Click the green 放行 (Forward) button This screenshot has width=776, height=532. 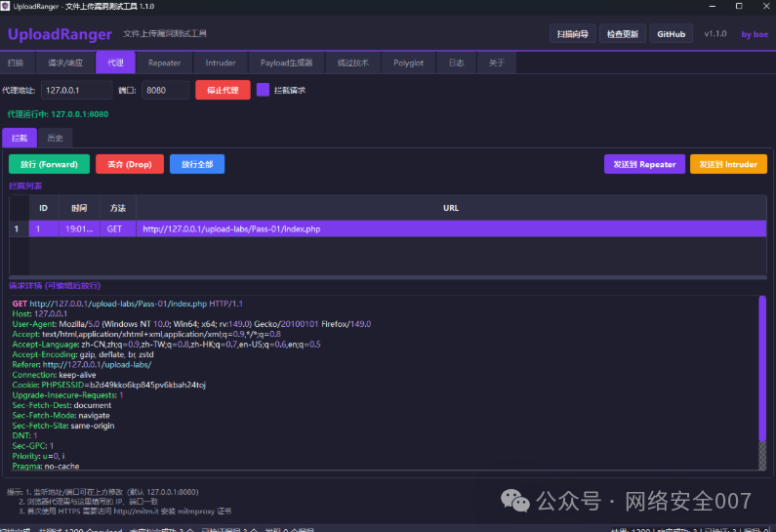coord(49,164)
